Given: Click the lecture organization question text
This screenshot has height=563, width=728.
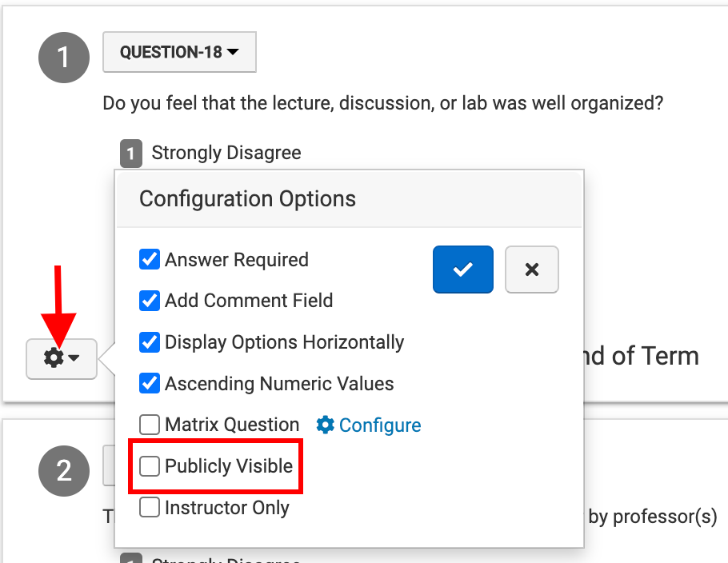Looking at the screenshot, I should [382, 104].
